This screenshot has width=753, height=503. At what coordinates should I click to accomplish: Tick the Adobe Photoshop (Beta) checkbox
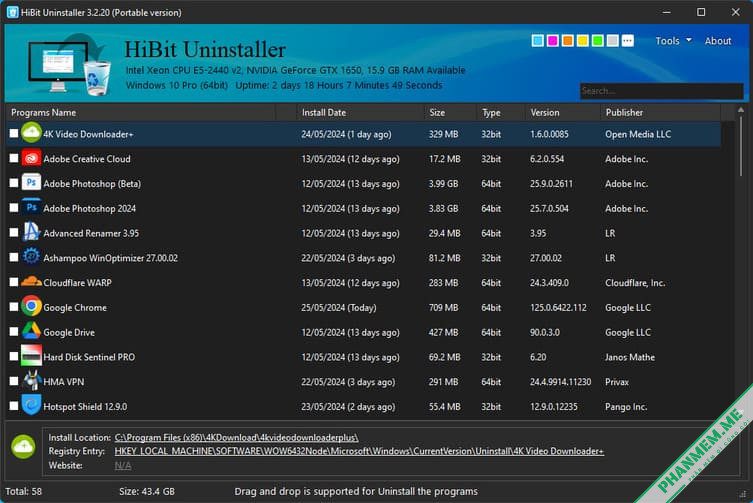[14, 183]
